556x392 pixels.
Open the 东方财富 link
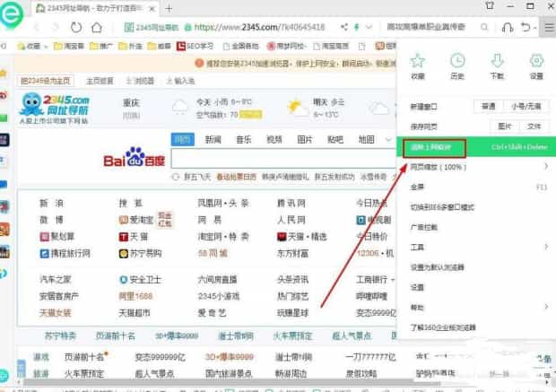(x=293, y=253)
